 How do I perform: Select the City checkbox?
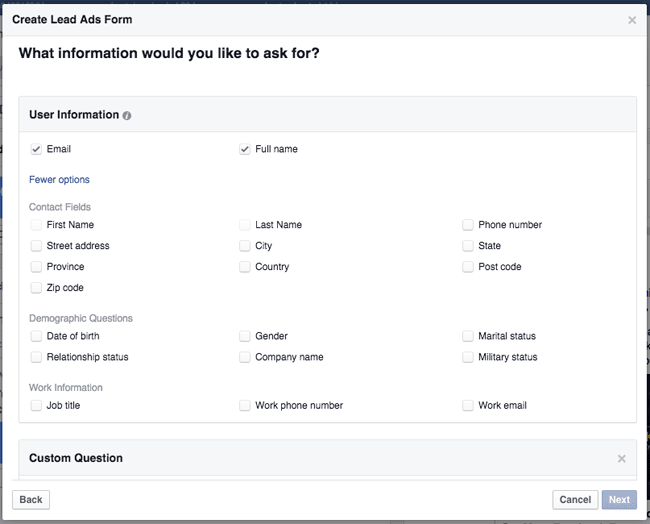[245, 246]
